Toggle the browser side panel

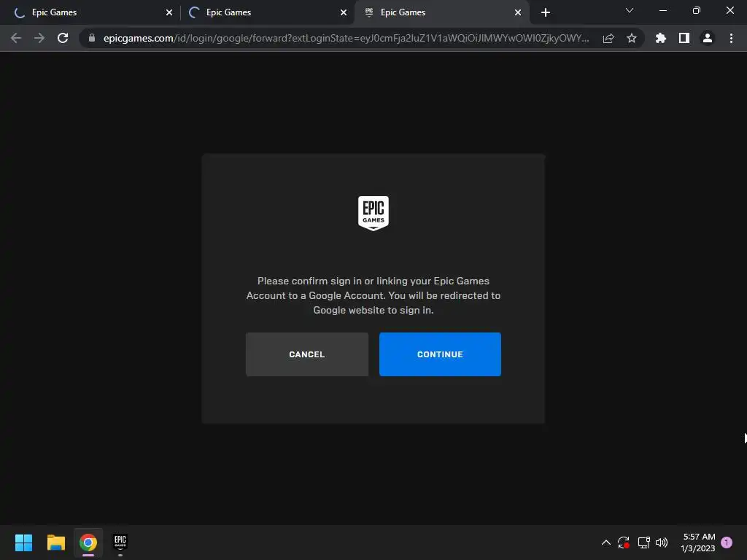(684, 38)
